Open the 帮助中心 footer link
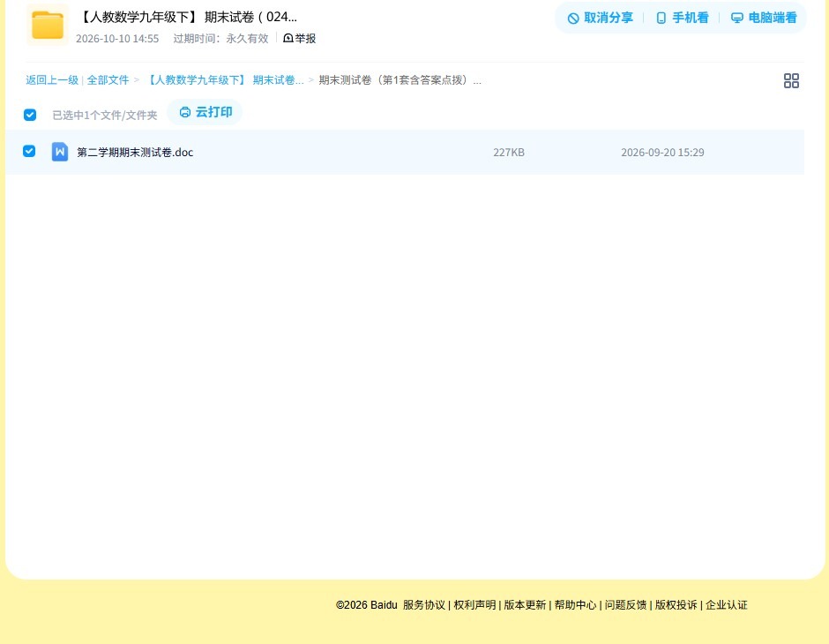Image resolution: width=829 pixels, height=644 pixels. click(575, 605)
